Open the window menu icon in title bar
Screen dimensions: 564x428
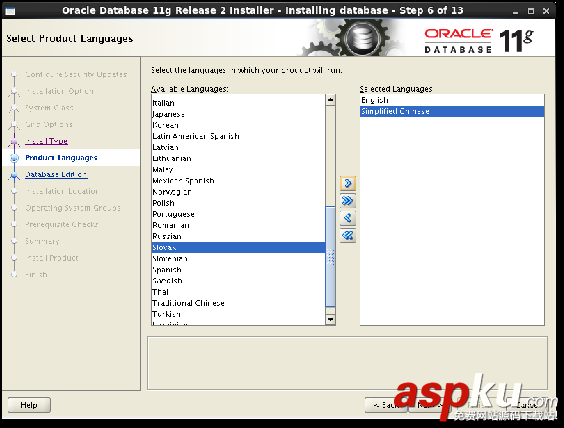point(10,11)
